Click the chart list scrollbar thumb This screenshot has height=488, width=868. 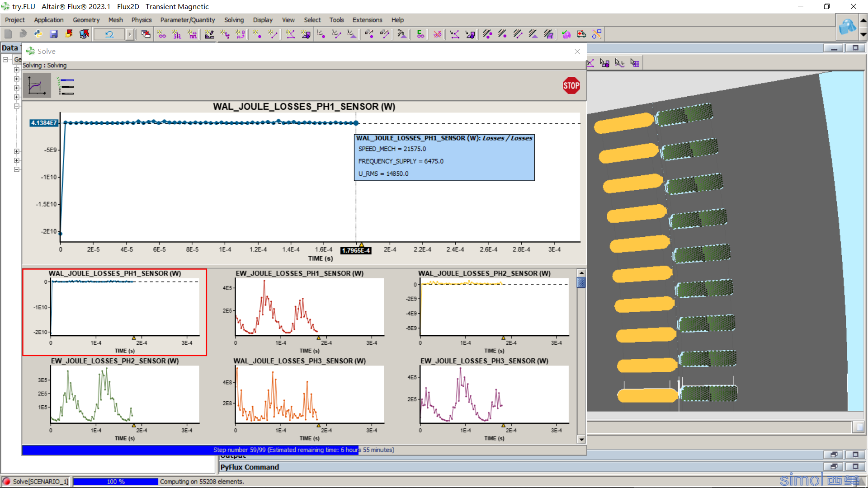click(581, 283)
